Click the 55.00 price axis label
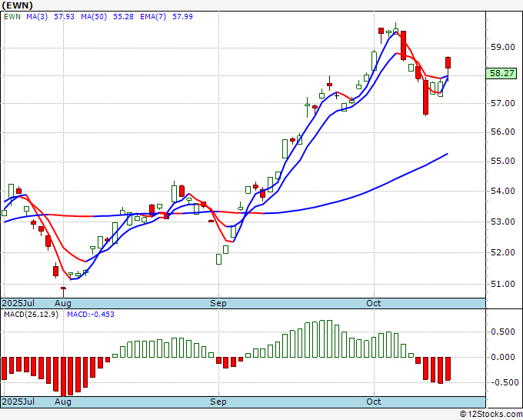The height and width of the screenshot is (420, 523). (x=503, y=161)
